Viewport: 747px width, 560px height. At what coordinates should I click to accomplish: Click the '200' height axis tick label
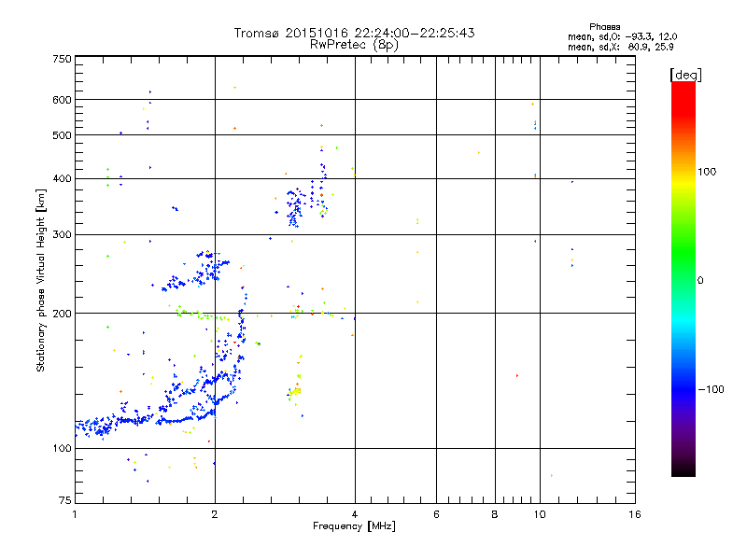point(63,314)
